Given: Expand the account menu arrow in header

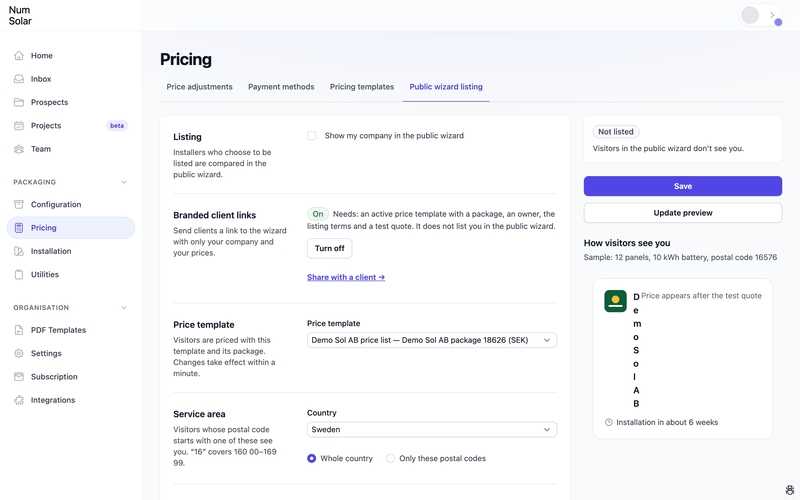Looking at the screenshot, I should click(x=772, y=15).
